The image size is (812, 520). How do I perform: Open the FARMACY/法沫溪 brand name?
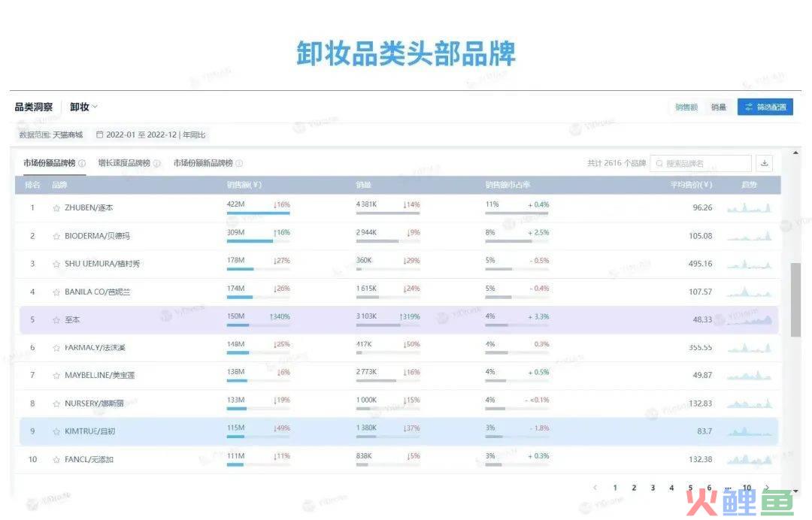95,348
